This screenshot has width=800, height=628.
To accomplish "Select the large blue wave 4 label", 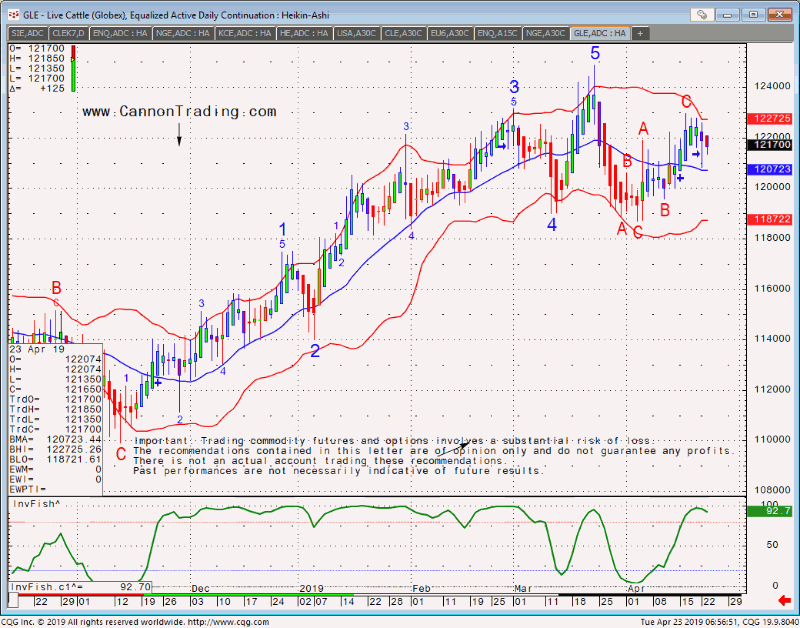I will point(551,225).
